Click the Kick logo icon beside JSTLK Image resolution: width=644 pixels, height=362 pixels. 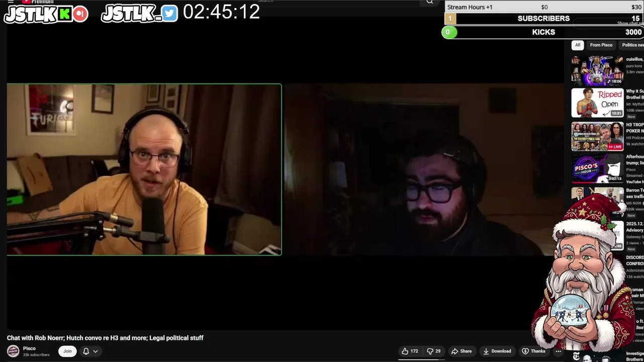pos(65,14)
